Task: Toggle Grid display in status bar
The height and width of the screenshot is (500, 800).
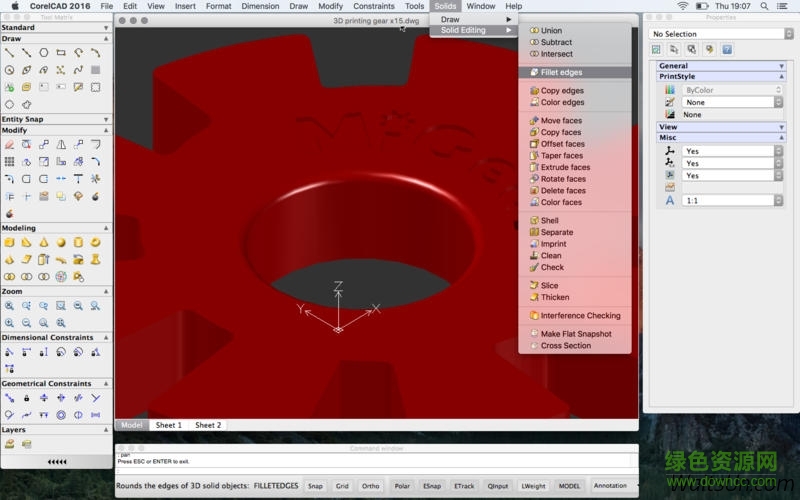Action: (342, 486)
